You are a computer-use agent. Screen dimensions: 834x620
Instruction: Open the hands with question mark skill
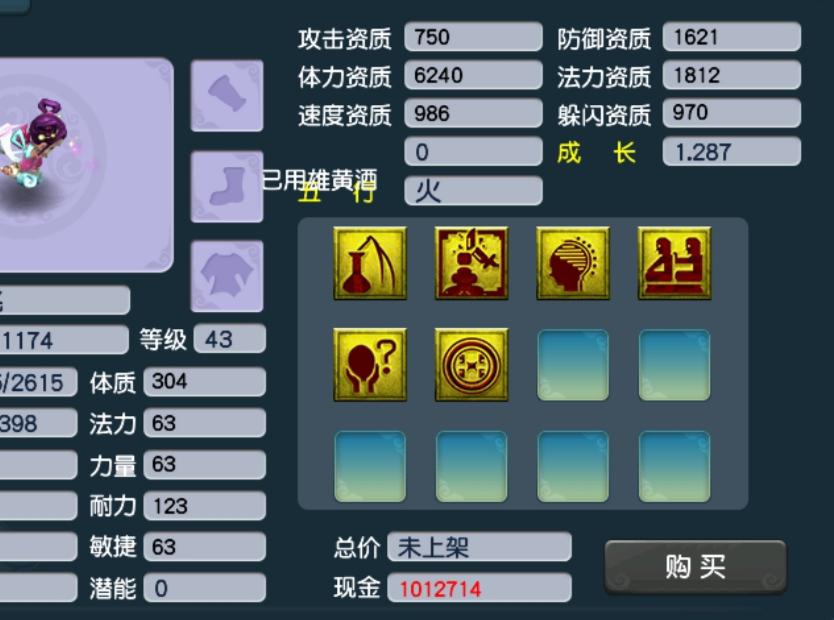click(x=370, y=364)
